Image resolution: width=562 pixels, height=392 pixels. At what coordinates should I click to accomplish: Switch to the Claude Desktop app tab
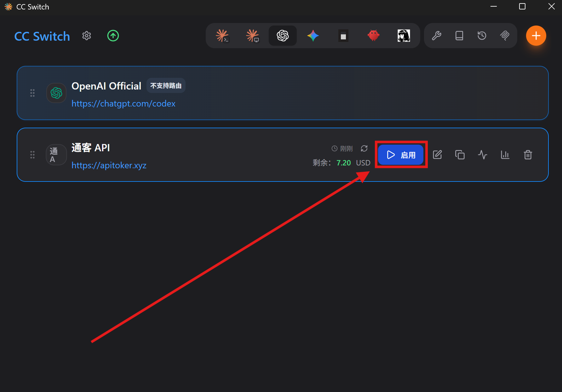click(x=253, y=36)
